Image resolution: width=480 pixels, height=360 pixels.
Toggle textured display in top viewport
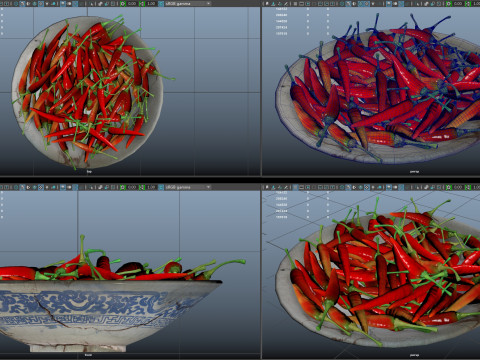click(41, 4)
